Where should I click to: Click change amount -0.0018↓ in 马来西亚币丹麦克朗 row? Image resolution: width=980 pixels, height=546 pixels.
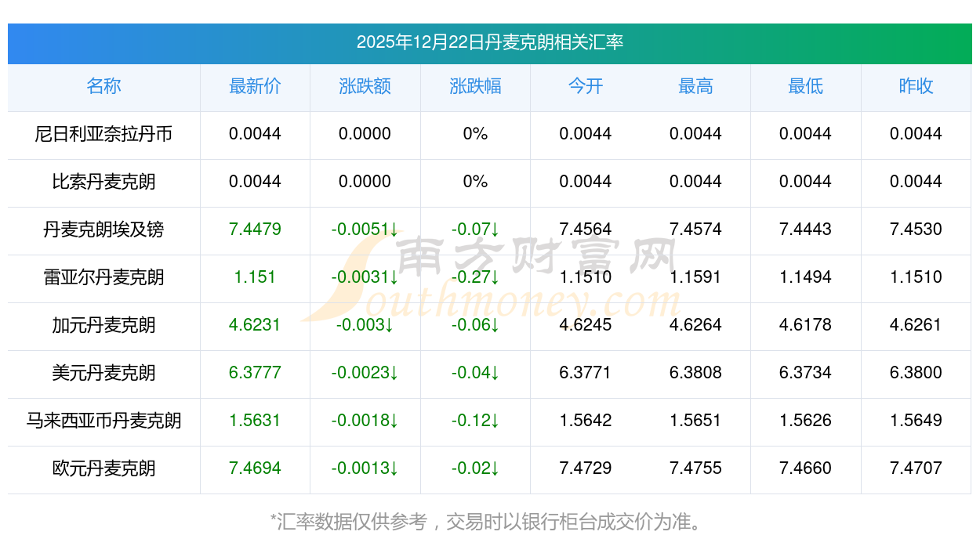coord(365,421)
